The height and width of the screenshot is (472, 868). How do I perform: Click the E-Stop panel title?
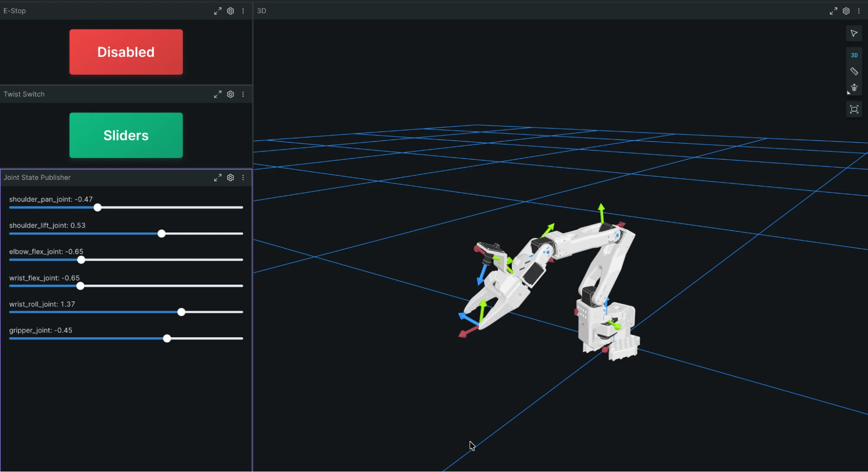[15, 11]
